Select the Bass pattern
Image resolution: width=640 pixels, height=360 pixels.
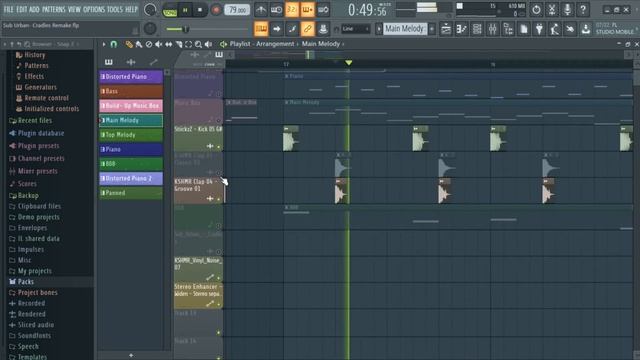[131, 91]
